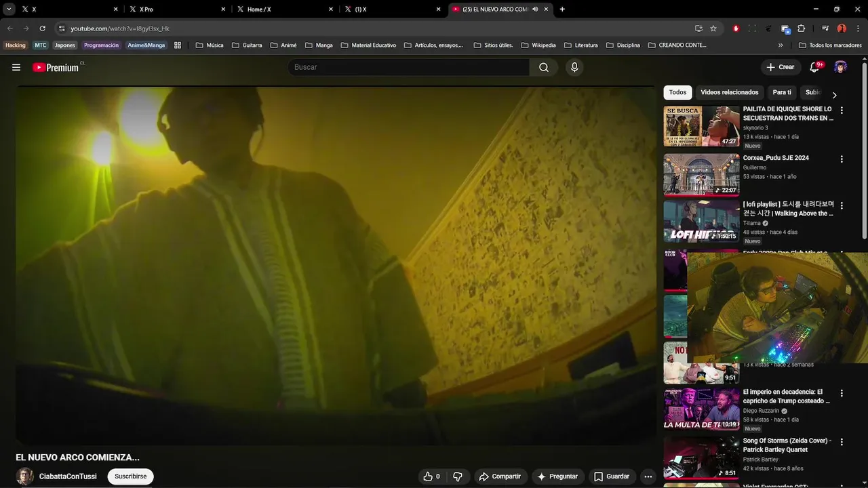Bookmark this page with star icon
Screen dimensions: 868x488
pyautogui.click(x=713, y=28)
